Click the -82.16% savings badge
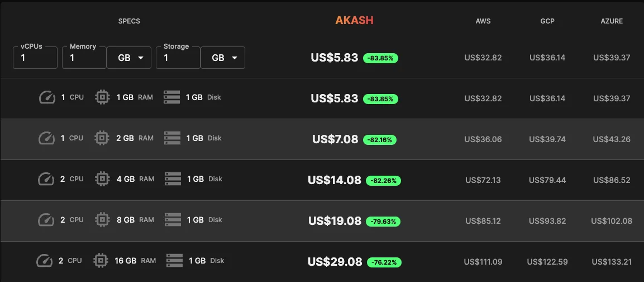644x282 pixels. point(380,140)
